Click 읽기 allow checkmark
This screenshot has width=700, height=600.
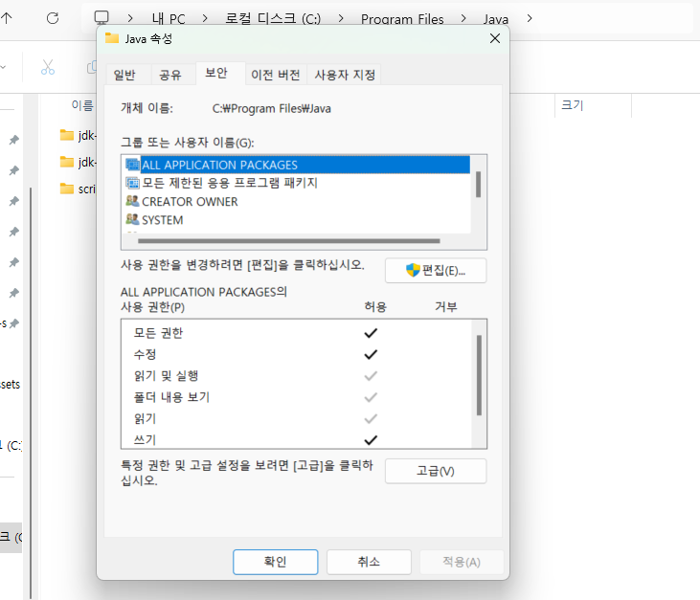(371, 418)
